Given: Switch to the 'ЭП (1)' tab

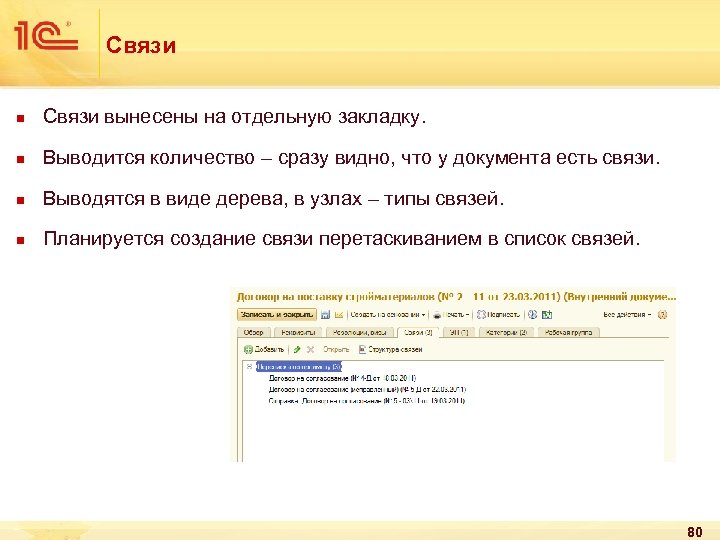Looking at the screenshot, I should 459,332.
